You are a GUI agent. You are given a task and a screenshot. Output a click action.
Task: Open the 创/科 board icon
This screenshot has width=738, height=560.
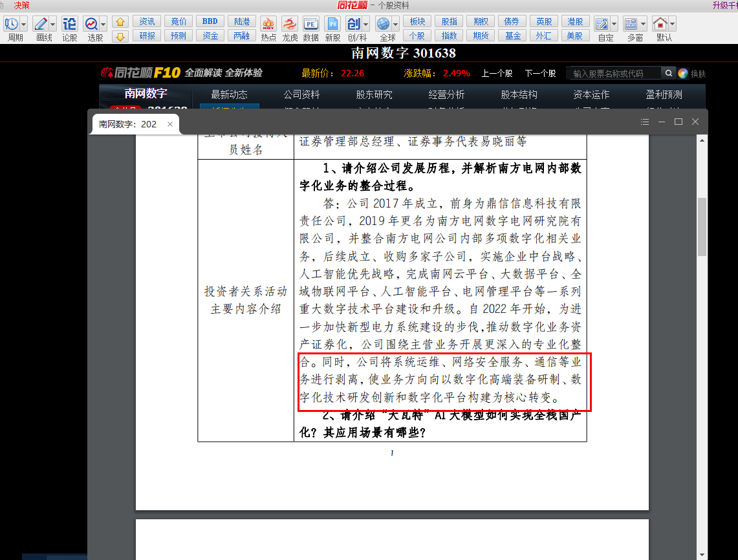click(353, 24)
